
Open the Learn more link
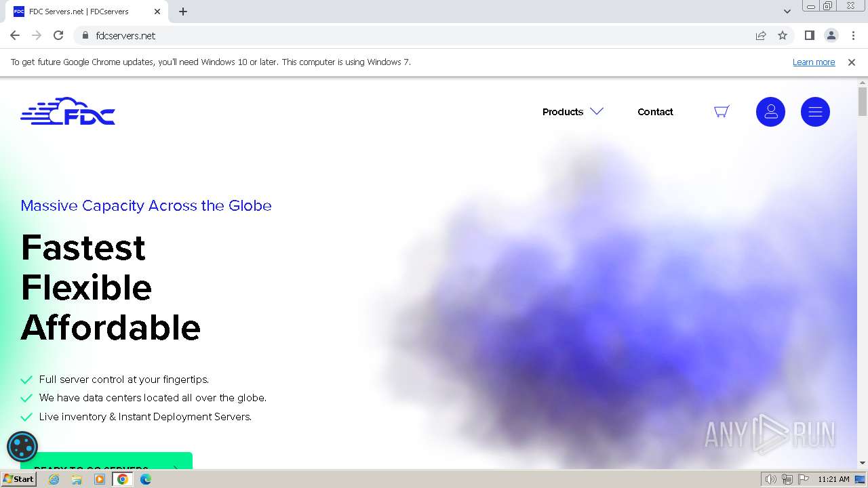pyautogui.click(x=814, y=62)
